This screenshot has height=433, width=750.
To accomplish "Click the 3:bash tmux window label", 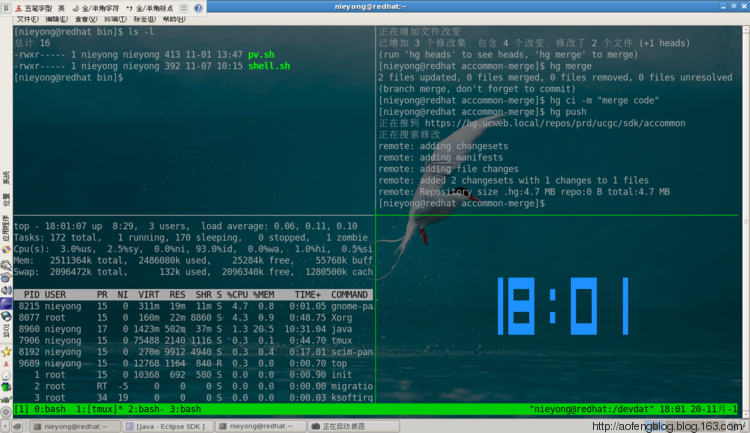I will coord(185,409).
